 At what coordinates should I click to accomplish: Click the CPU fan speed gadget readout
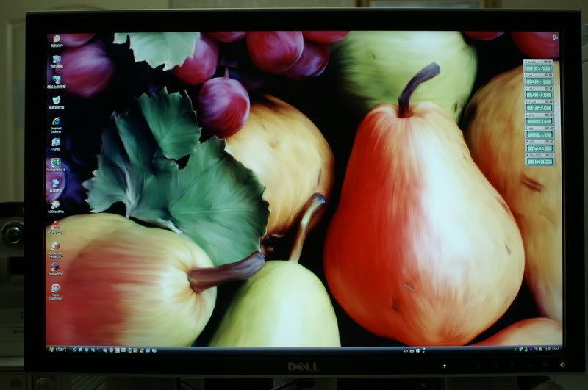point(538,148)
